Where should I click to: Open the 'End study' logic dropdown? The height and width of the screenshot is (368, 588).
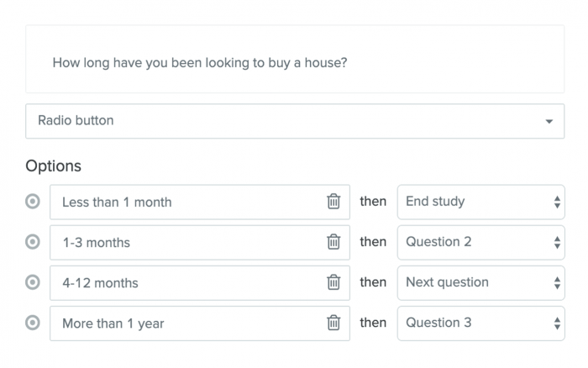(x=480, y=202)
